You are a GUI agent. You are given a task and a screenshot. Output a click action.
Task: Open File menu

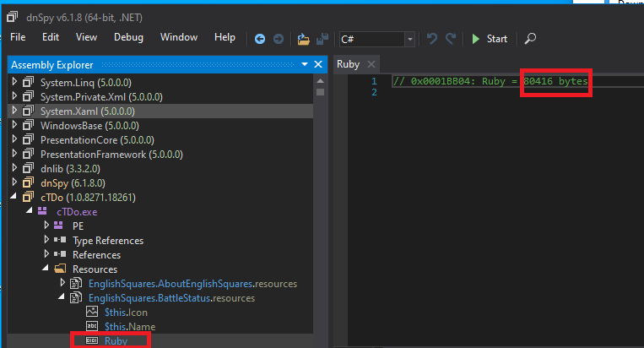pyautogui.click(x=18, y=37)
